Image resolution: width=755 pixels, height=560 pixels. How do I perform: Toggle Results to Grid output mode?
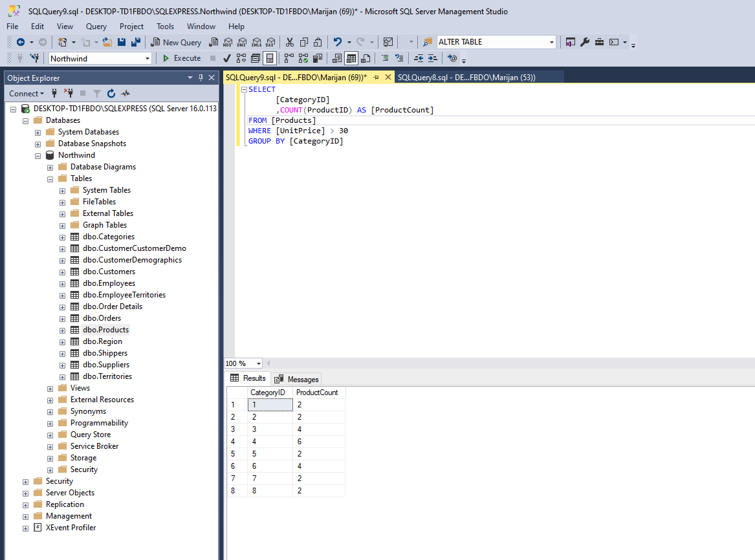(x=351, y=58)
